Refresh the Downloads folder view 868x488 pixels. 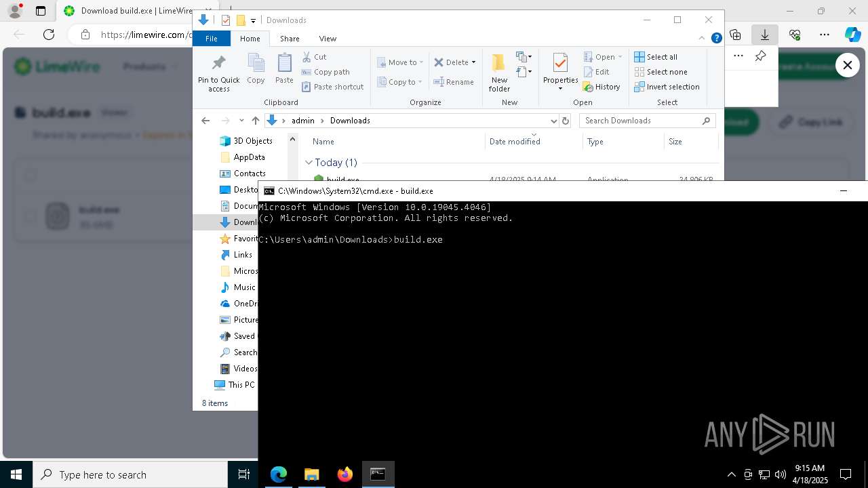tap(566, 121)
